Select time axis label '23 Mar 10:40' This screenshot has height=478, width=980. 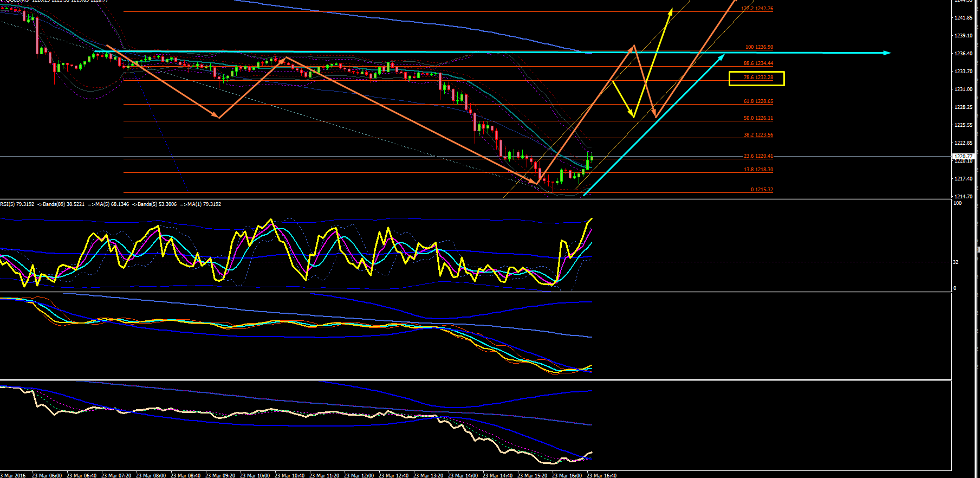(290, 475)
